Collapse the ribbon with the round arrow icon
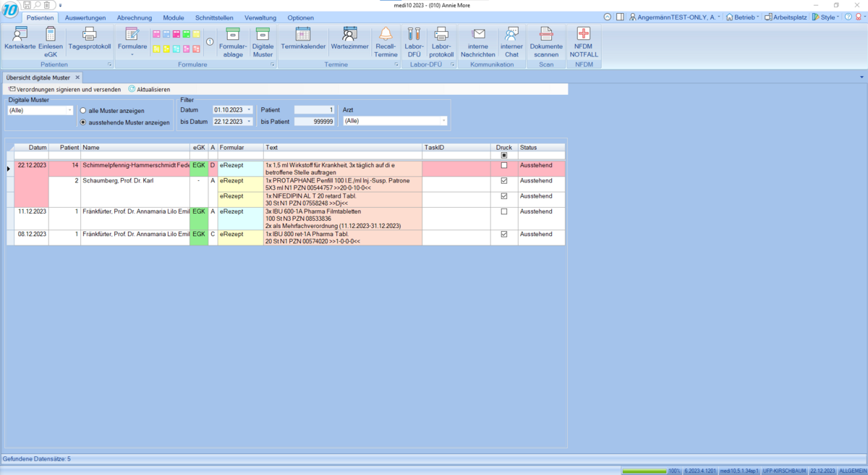The image size is (868, 475). click(x=608, y=17)
